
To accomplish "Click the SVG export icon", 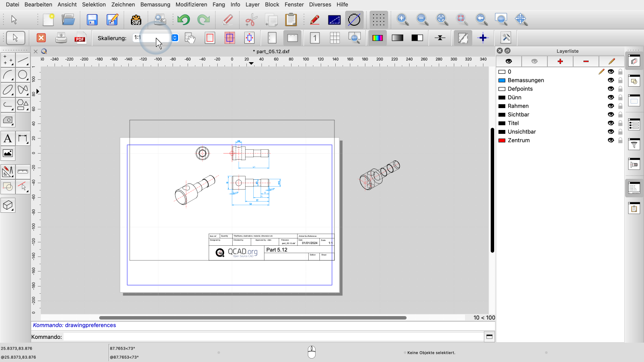I will pos(136,20).
